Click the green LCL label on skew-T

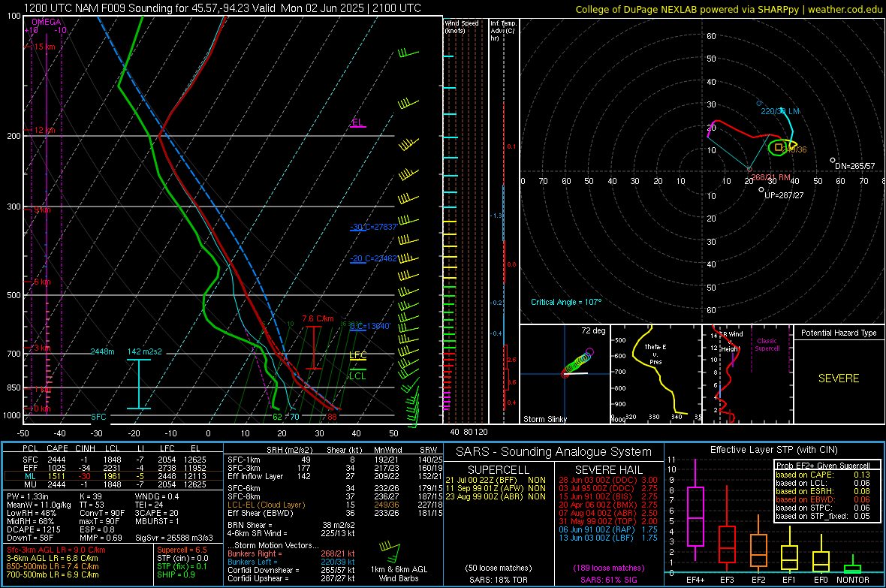[357, 376]
